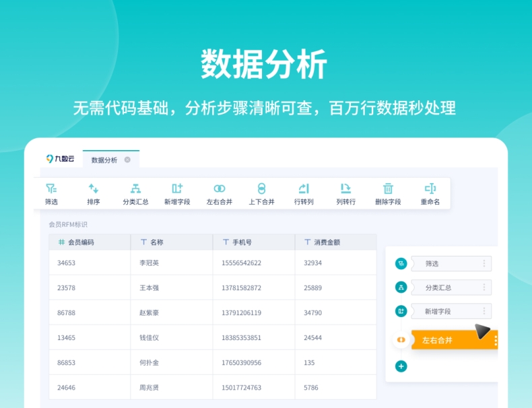Screen dimensions: 532x408
Task: Select cell 王本强
Action: tap(172, 287)
